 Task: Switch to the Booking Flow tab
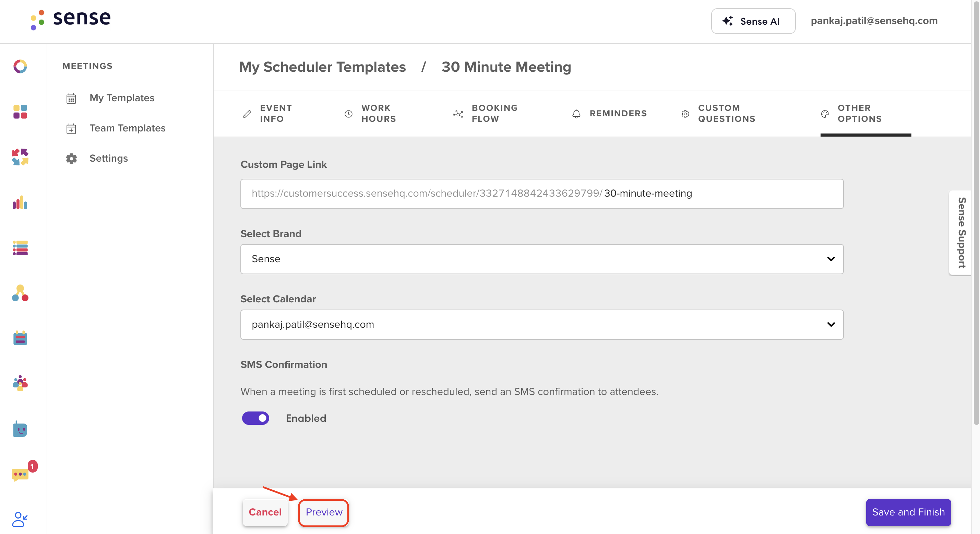[485, 114]
